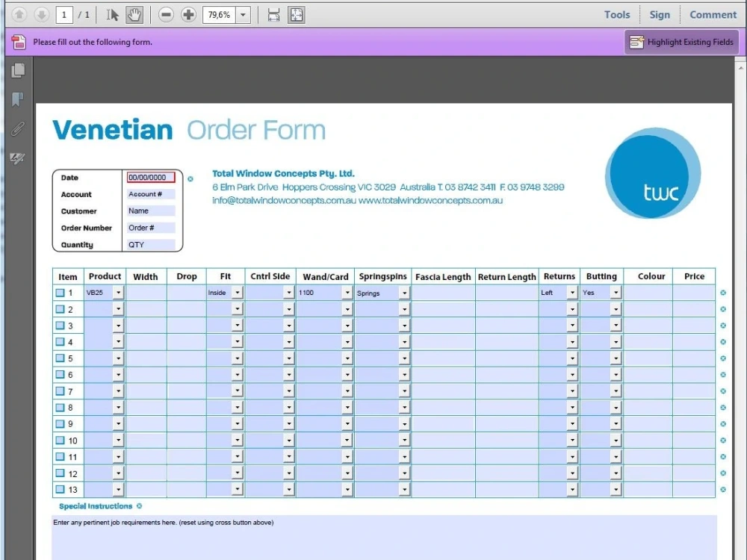Reset Special Instructions with cross button

click(139, 506)
